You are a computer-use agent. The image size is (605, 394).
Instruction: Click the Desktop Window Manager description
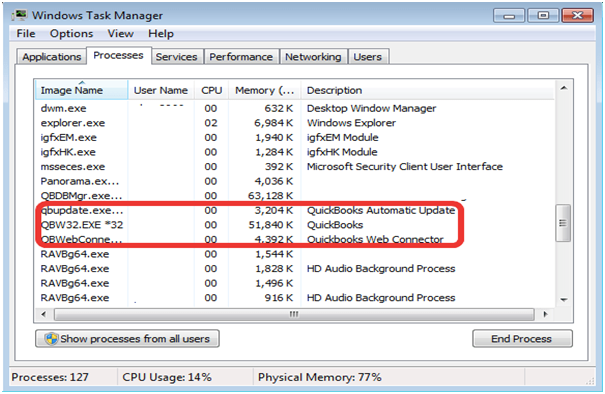coord(371,108)
